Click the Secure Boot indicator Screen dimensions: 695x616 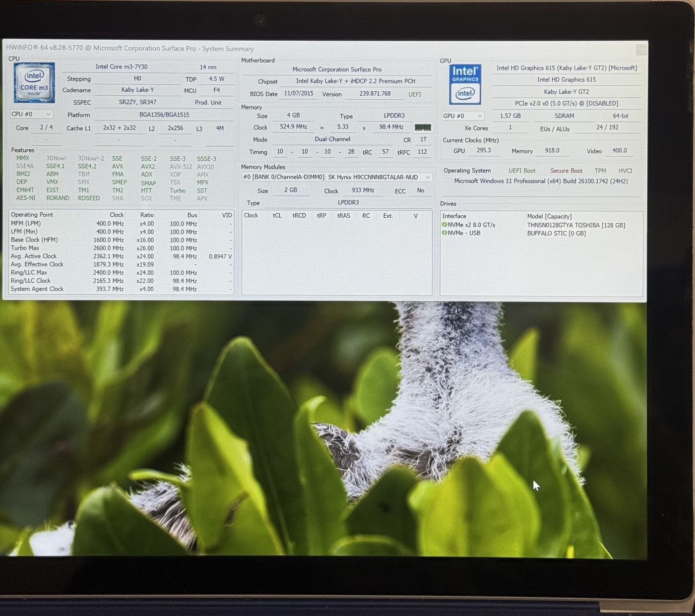tap(566, 171)
